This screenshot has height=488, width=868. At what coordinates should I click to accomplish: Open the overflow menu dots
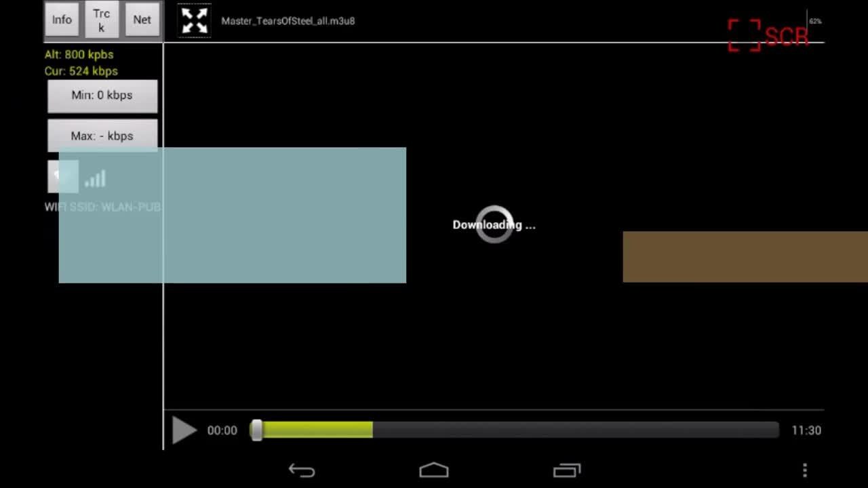pos(804,470)
